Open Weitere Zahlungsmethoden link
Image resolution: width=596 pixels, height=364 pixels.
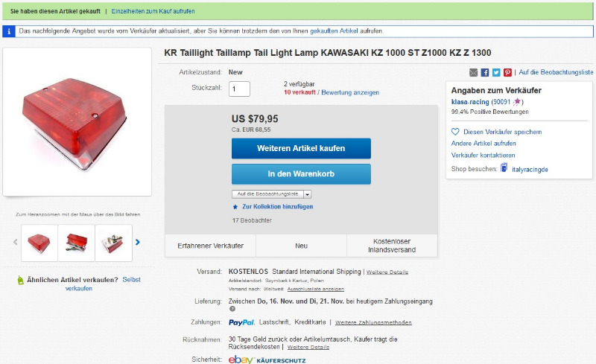click(x=373, y=323)
